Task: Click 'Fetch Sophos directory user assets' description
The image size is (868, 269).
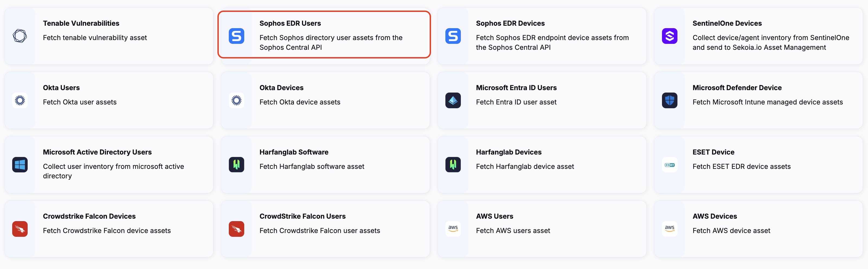Action: 331,42
